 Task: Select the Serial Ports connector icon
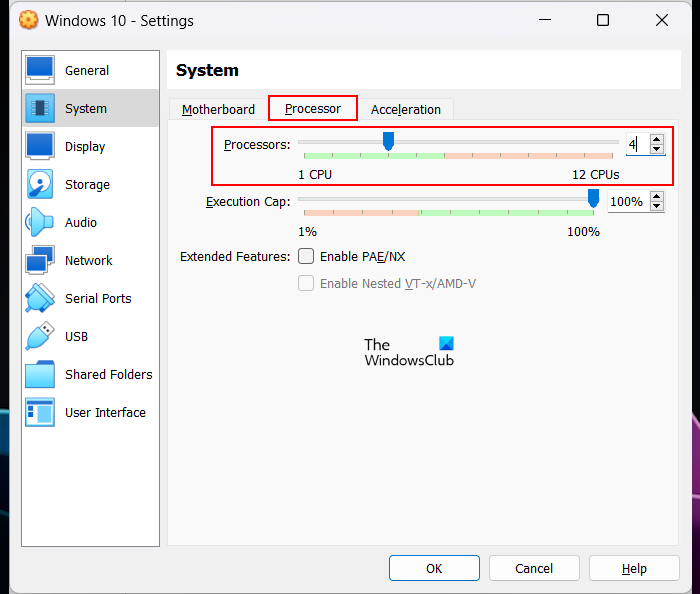pos(40,298)
